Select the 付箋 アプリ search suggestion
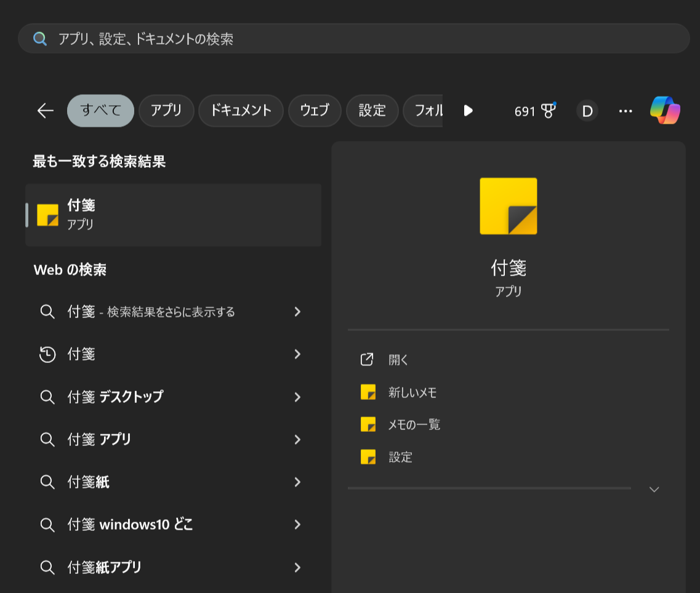Image resolution: width=700 pixels, height=593 pixels. pos(173,439)
